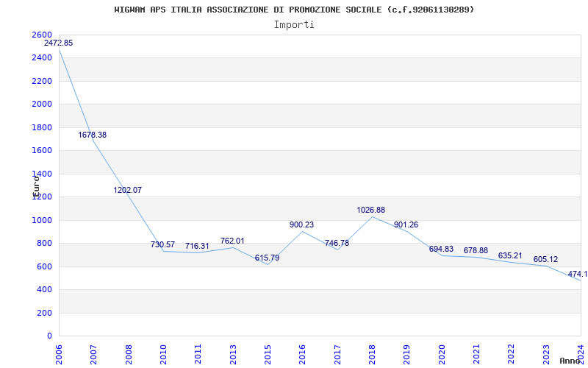Click the 0 y-axis tick label

coord(49,336)
